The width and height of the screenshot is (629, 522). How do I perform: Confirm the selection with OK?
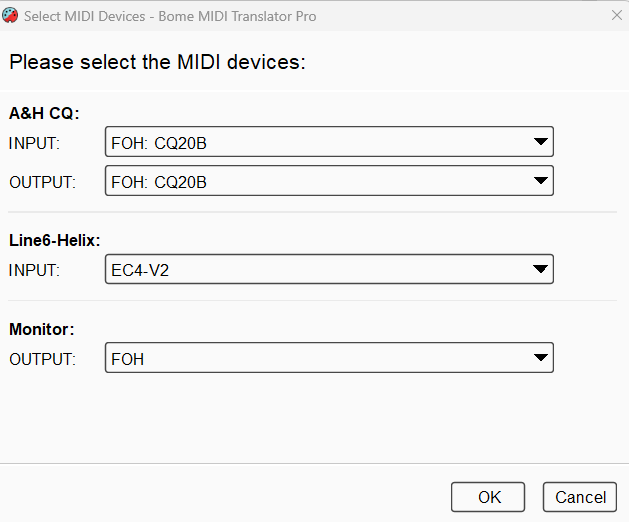coord(488,497)
